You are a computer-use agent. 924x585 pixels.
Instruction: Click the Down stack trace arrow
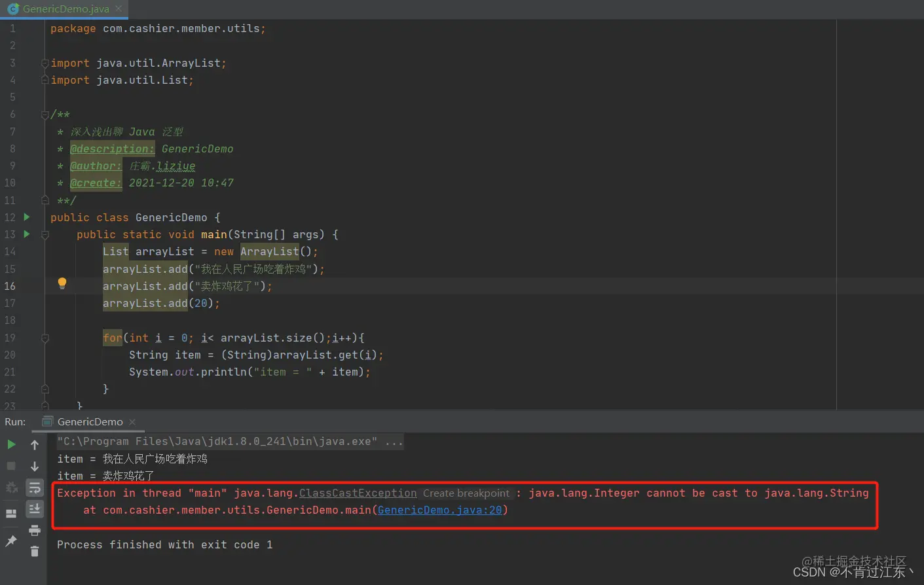pyautogui.click(x=35, y=466)
